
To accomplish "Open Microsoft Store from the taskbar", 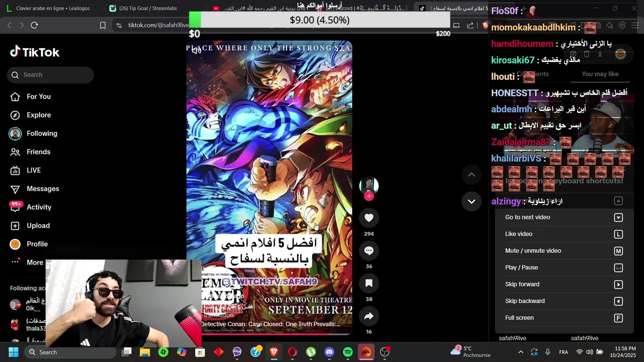I will pos(200,352).
